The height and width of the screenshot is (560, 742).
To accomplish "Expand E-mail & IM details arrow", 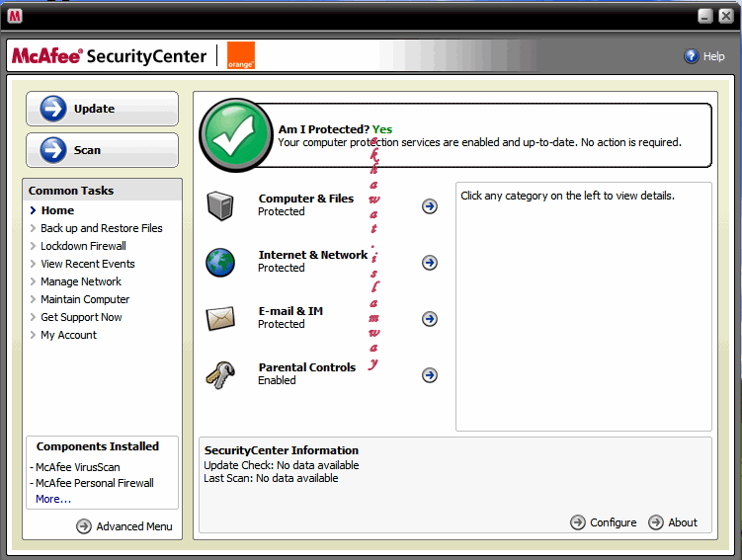I will coord(430,319).
